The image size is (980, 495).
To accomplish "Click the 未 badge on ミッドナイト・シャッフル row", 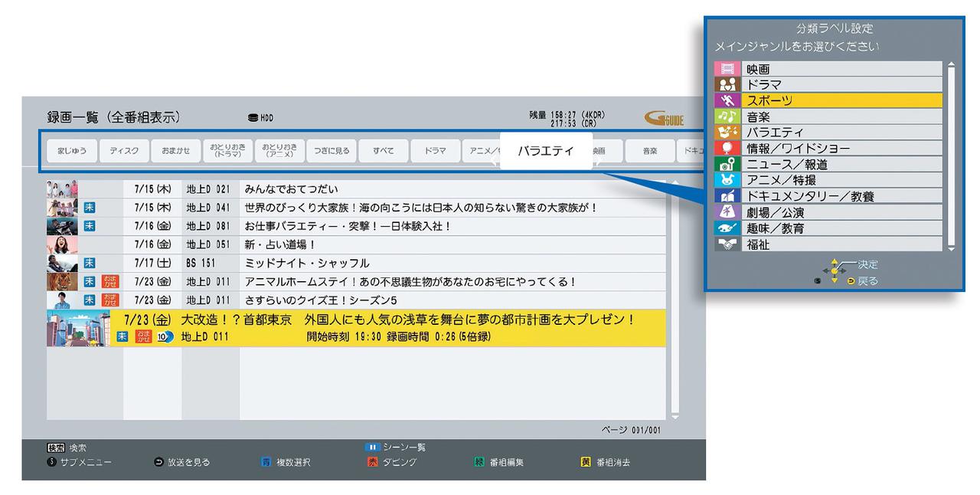I will pos(90,263).
